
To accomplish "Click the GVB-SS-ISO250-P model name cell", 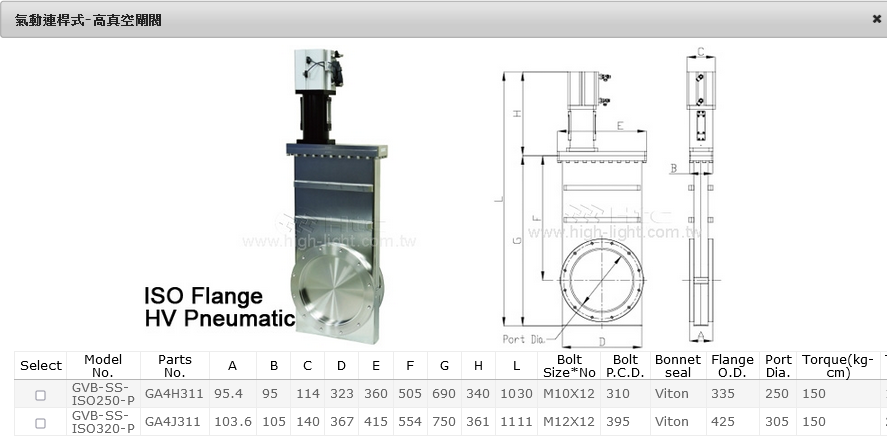I will (x=103, y=394).
